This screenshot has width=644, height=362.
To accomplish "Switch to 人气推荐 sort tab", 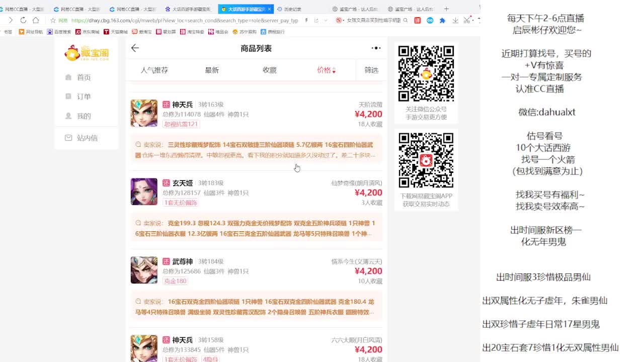I will point(154,70).
